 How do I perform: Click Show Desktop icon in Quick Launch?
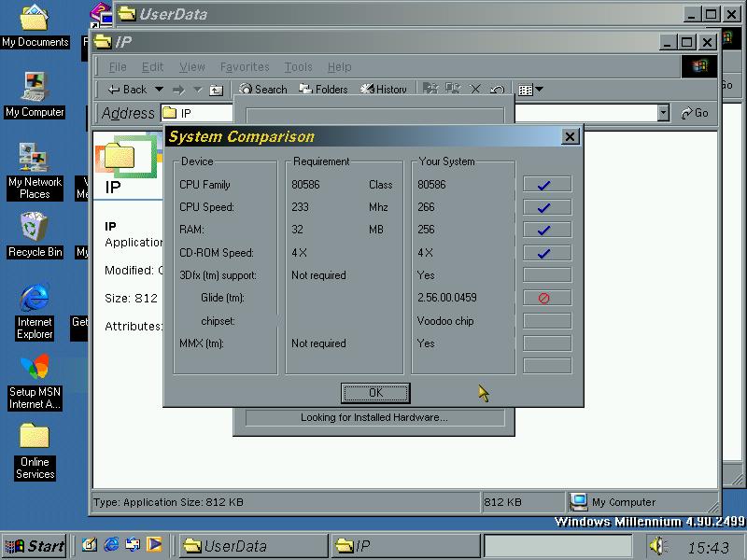89,544
